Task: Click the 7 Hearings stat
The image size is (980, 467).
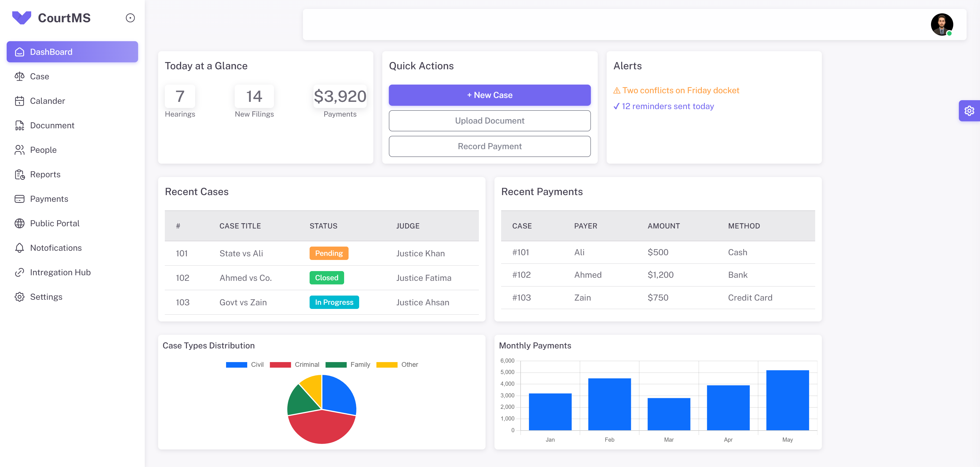Action: tap(180, 102)
